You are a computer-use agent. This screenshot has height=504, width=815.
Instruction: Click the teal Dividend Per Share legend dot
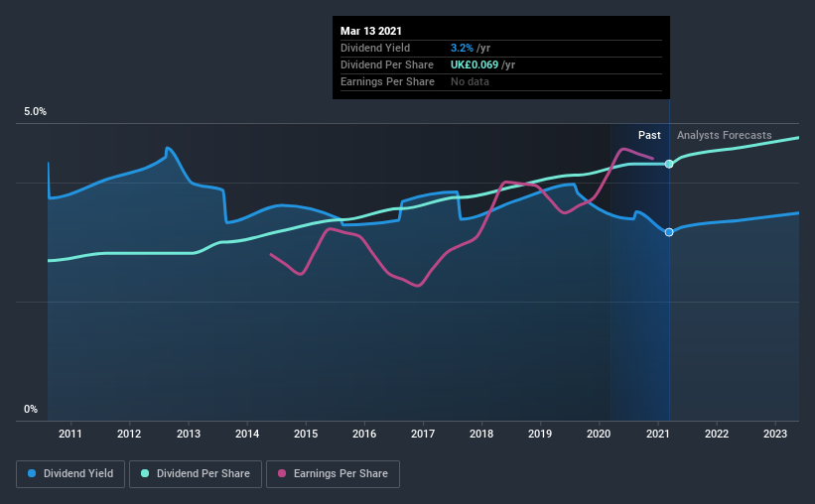pos(145,473)
